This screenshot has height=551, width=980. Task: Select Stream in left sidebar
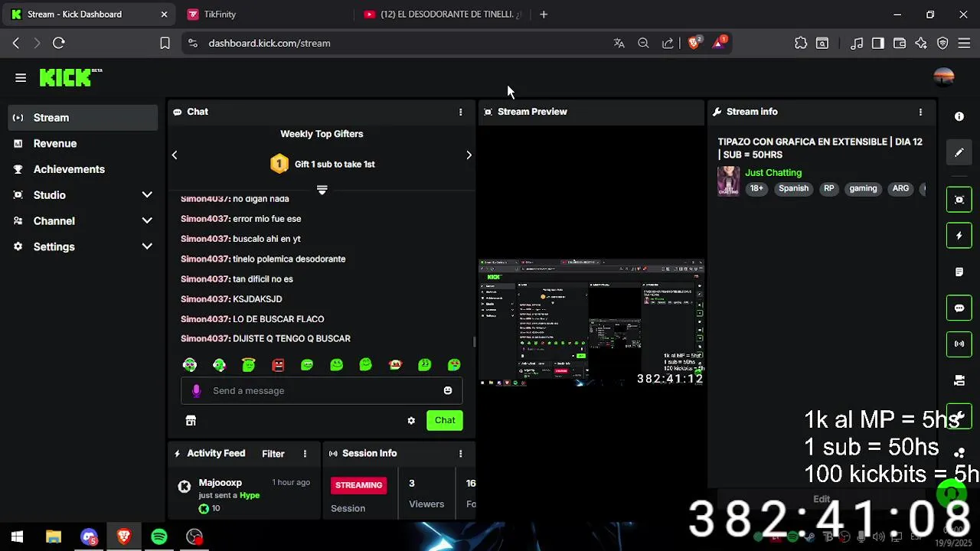point(83,118)
